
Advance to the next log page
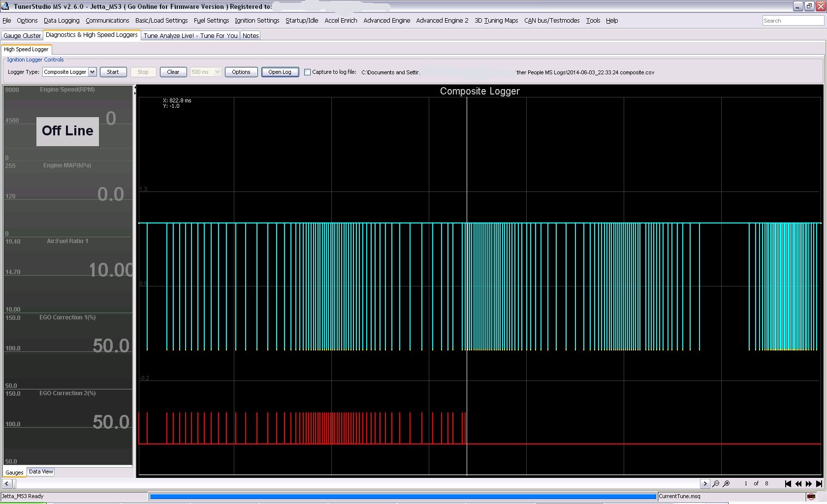809,484
